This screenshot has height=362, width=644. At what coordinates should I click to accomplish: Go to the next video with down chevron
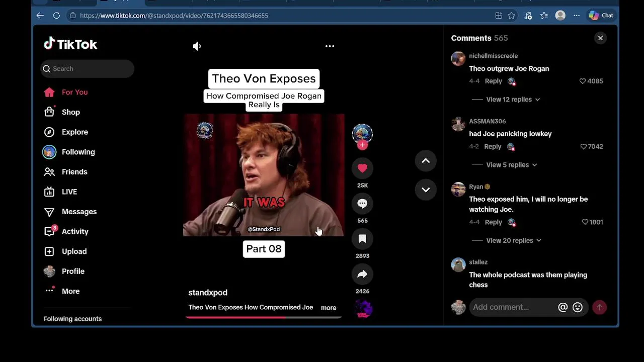[426, 190]
